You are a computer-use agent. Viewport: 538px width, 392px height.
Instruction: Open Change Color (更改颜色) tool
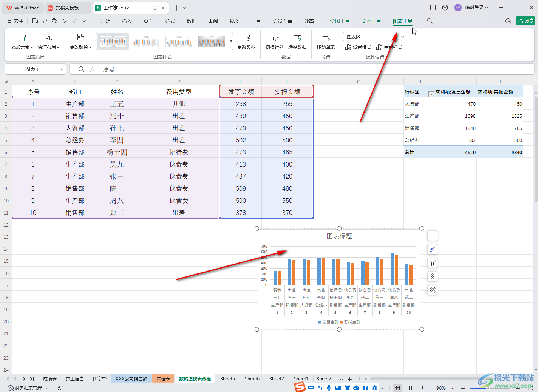(x=81, y=42)
